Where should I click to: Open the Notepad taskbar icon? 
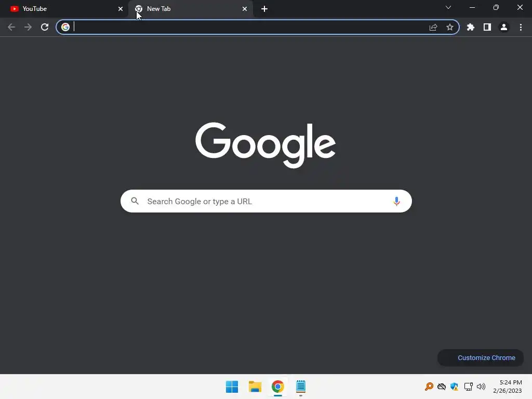[301, 387]
